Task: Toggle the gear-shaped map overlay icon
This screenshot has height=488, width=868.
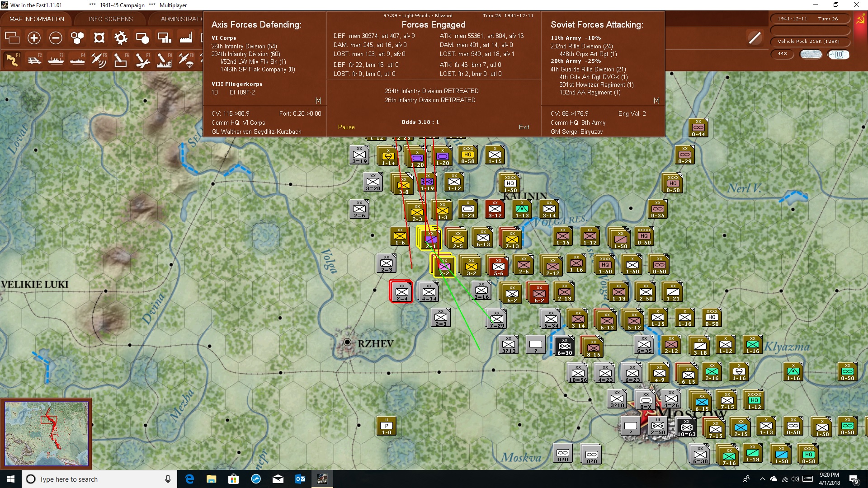Action: click(121, 38)
